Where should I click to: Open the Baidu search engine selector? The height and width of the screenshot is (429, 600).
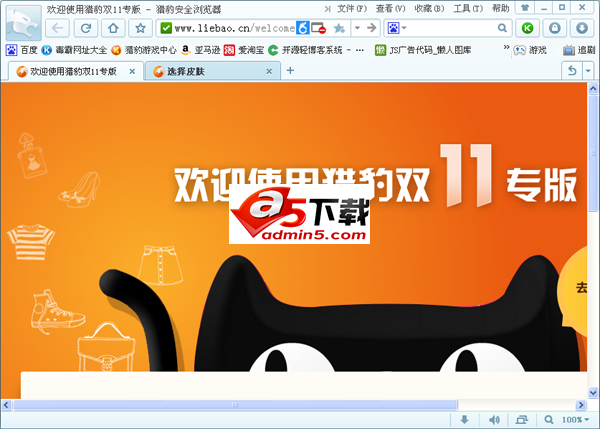(397, 28)
